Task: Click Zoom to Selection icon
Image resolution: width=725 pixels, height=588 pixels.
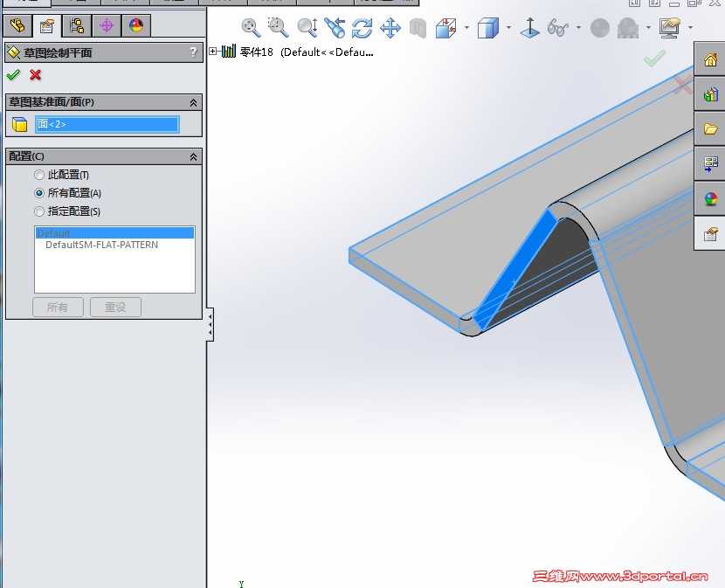Action: point(335,28)
